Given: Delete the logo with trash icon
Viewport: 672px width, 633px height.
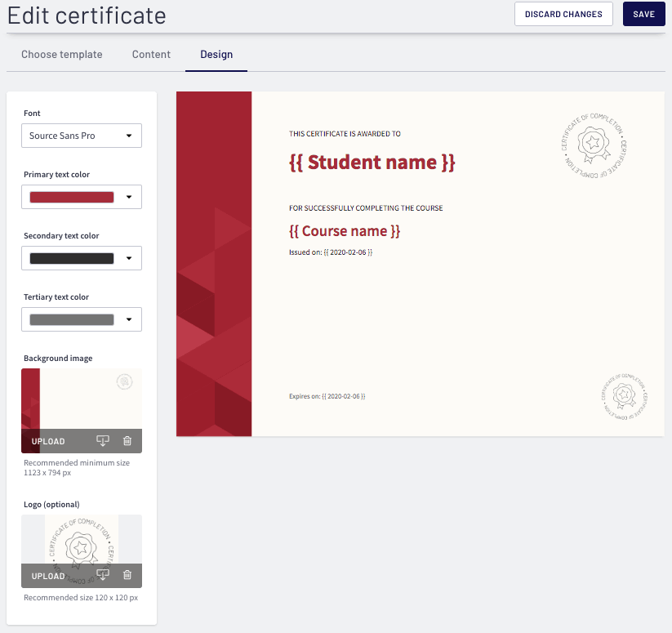Looking at the screenshot, I should point(127,575).
